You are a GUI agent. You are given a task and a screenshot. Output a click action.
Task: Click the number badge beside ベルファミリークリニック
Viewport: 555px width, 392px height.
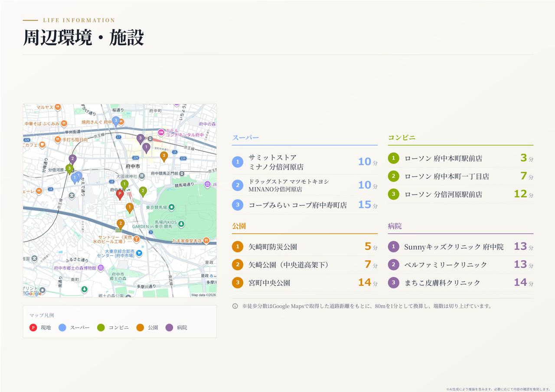point(393,265)
